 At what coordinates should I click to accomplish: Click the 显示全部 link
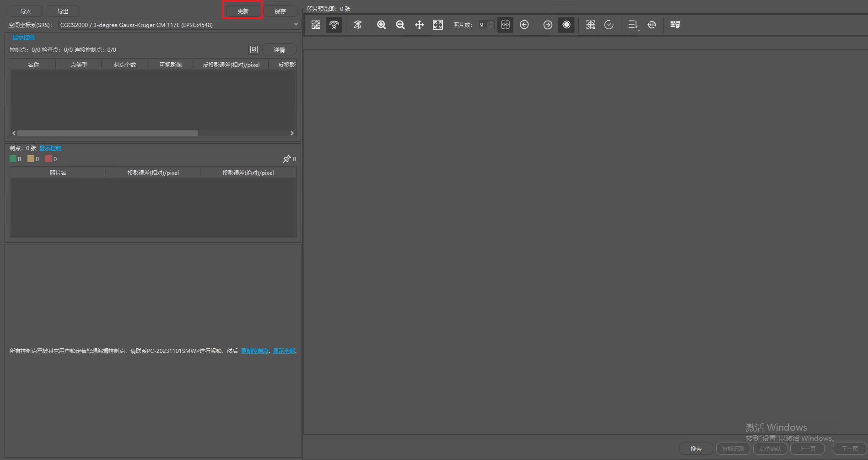(284, 351)
